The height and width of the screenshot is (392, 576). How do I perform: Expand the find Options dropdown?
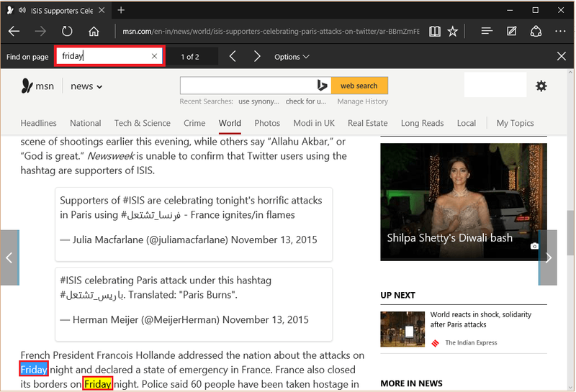292,57
